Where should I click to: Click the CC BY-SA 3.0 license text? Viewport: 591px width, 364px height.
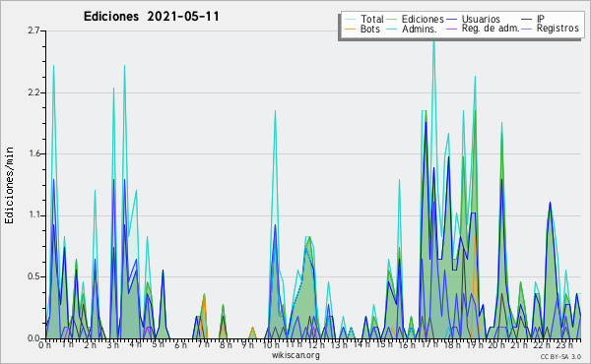tap(560, 356)
